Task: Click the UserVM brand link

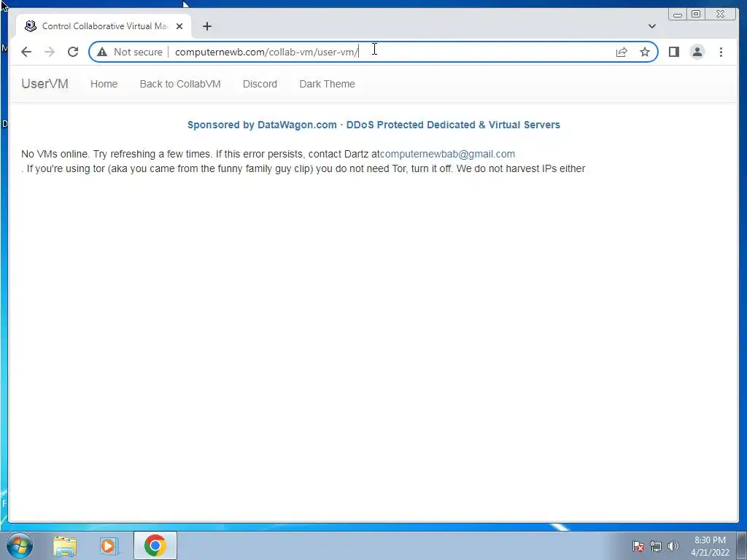Action: (44, 84)
